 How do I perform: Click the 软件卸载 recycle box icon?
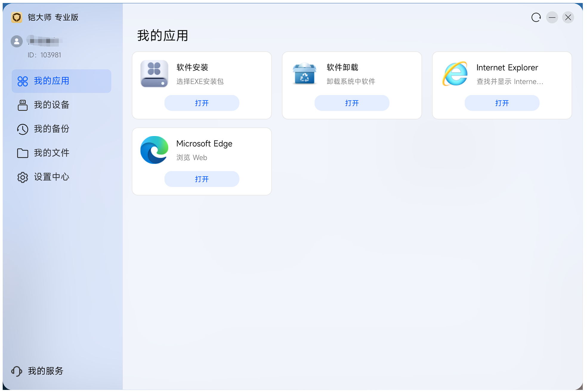[304, 74]
